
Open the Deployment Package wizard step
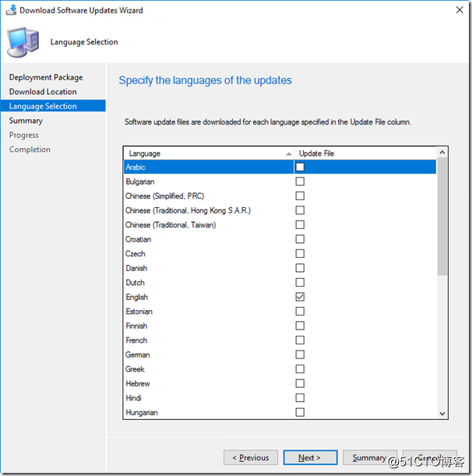click(x=46, y=77)
